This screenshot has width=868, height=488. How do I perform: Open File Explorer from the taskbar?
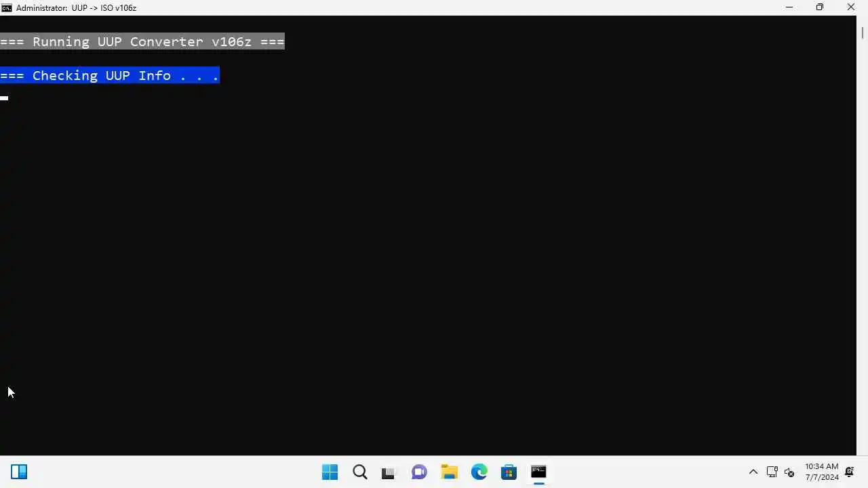tap(449, 472)
